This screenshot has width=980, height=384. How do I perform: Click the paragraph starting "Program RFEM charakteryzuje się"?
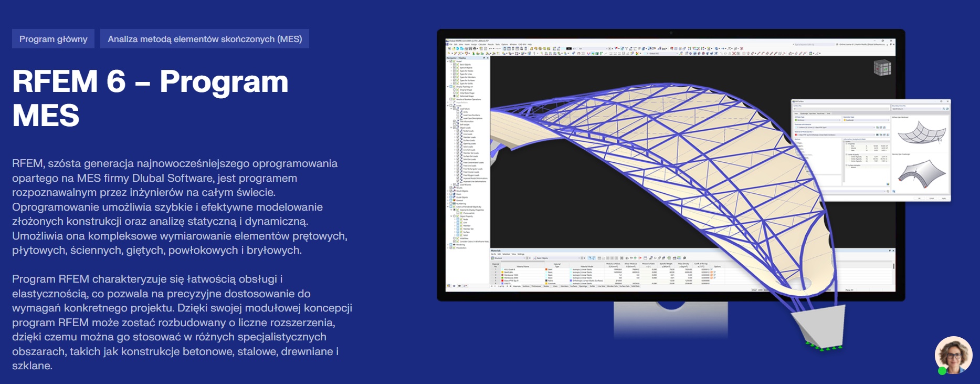[x=182, y=322]
